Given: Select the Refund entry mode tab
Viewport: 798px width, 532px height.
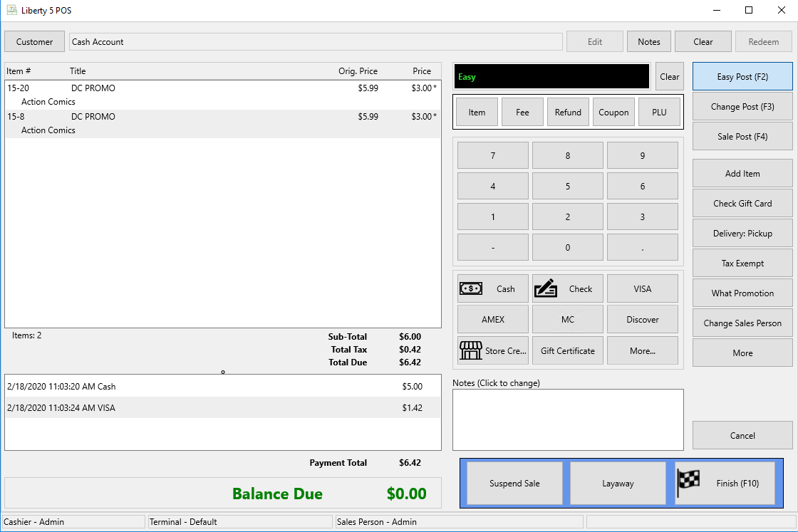Looking at the screenshot, I should [568, 113].
